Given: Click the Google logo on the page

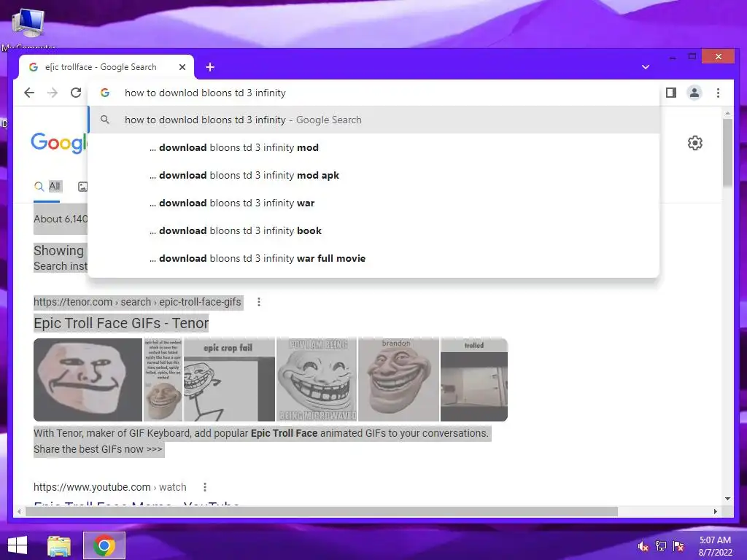Looking at the screenshot, I should [59, 142].
